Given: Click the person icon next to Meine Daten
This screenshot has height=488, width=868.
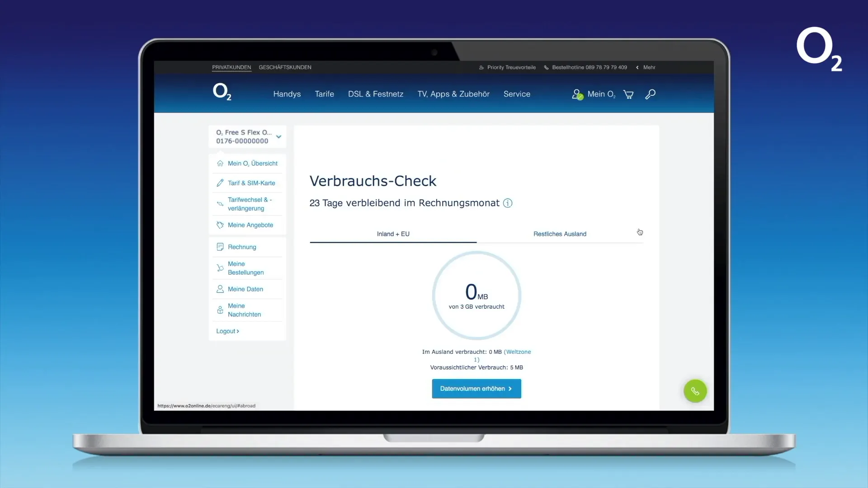Looking at the screenshot, I should coord(220,289).
